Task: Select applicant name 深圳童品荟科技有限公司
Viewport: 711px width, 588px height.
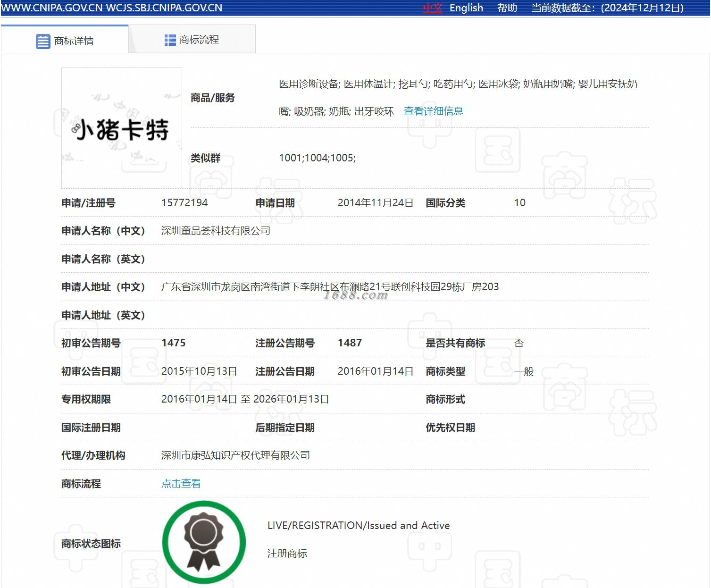Action: point(216,231)
